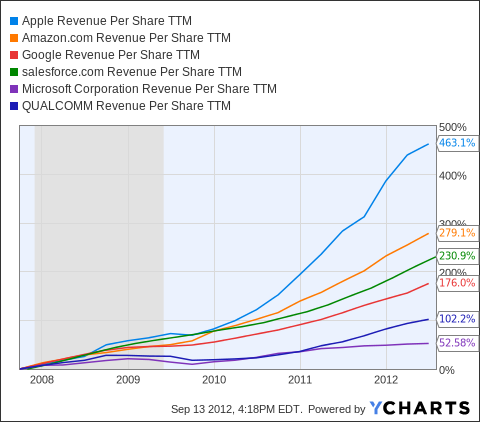Select the Apple Revenue Per Share TTM label
The width and height of the screenshot is (480, 422).
pos(107,21)
